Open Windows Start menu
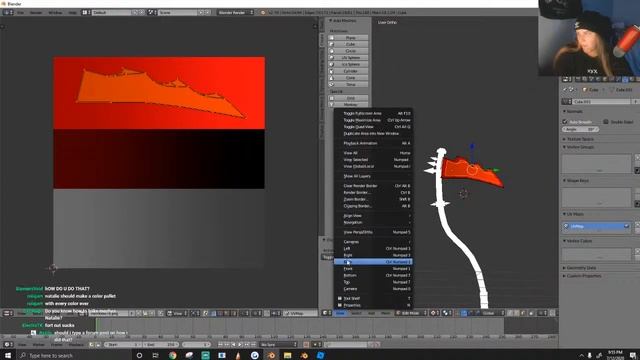 (x=8, y=355)
